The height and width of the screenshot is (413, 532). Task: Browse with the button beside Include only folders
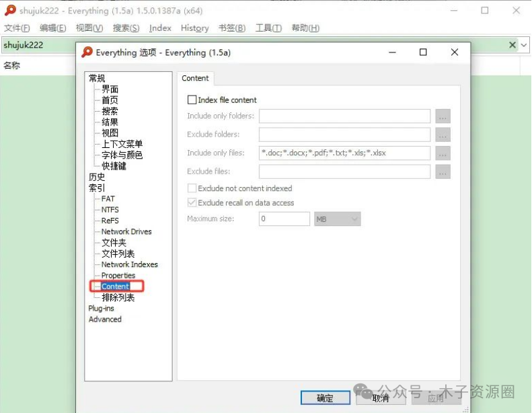click(443, 116)
